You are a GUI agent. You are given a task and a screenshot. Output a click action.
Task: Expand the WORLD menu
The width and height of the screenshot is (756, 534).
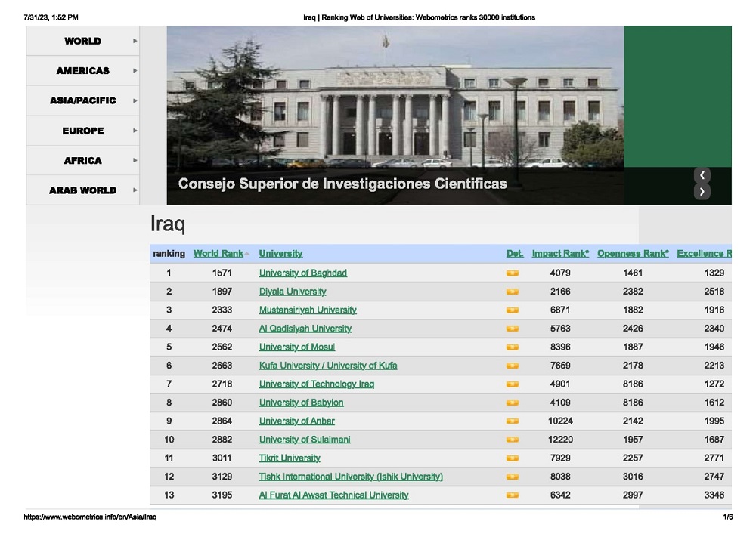click(x=82, y=41)
